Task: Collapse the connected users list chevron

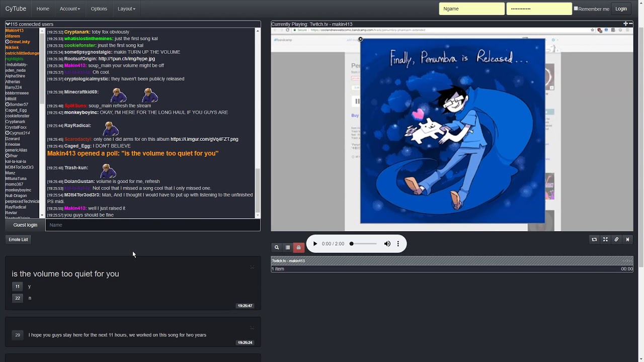Action: pyautogui.click(x=8, y=24)
